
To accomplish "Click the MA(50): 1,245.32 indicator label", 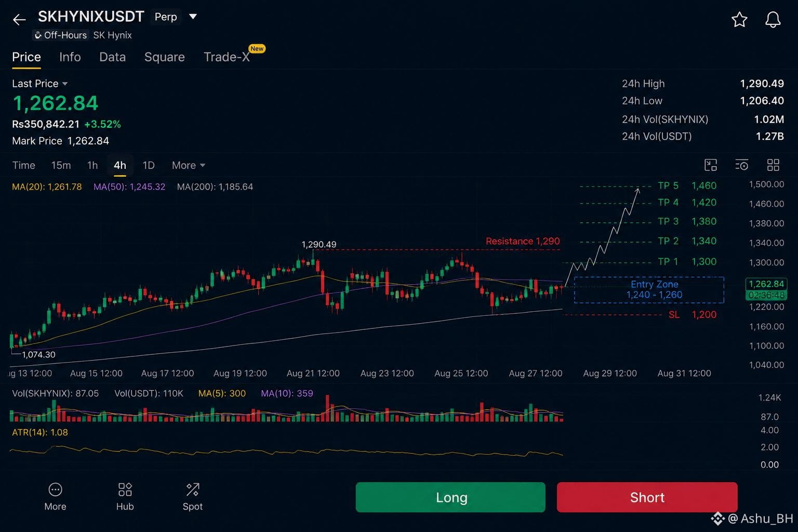I will 129,187.
